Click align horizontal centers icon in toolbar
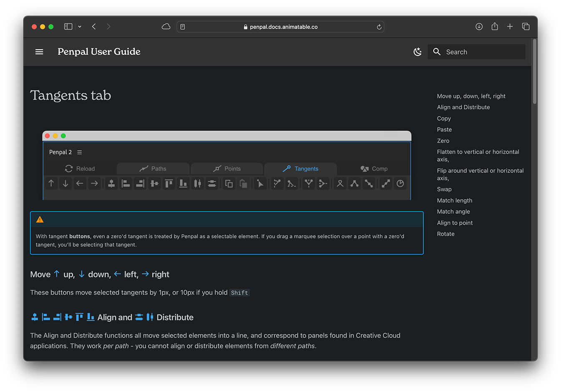This screenshot has height=392, width=561. (111, 183)
